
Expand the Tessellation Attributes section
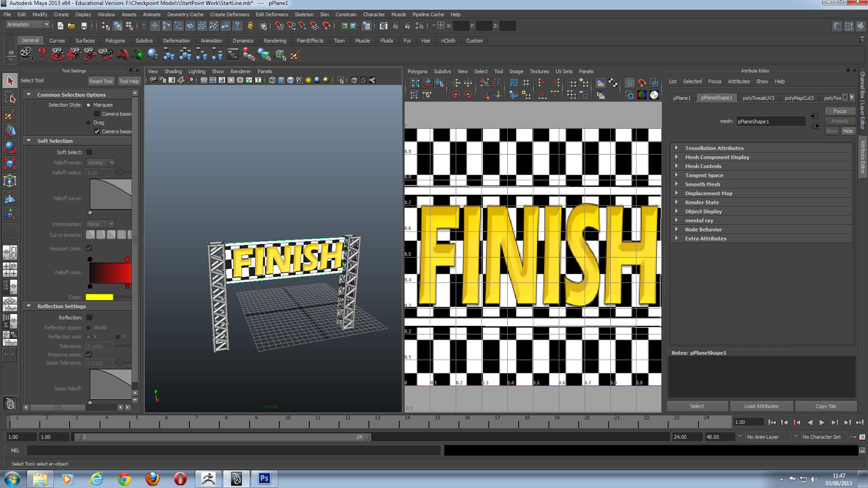click(x=714, y=147)
